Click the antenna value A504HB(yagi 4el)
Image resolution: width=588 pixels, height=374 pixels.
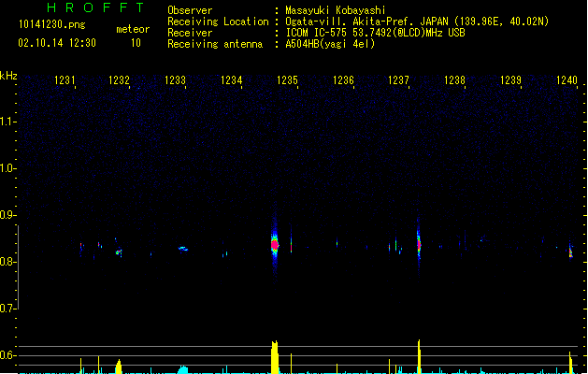coord(330,44)
